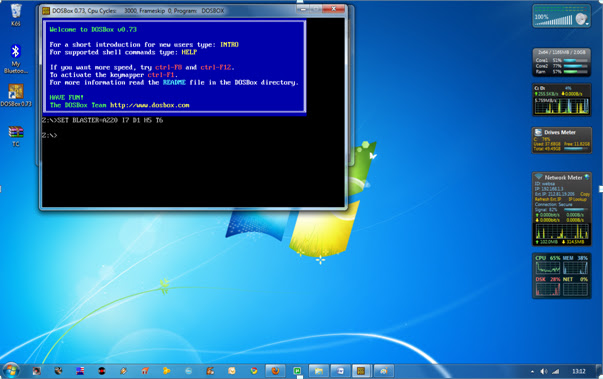
Task: Click IP Lookup in Network Meter
Action: click(x=578, y=199)
